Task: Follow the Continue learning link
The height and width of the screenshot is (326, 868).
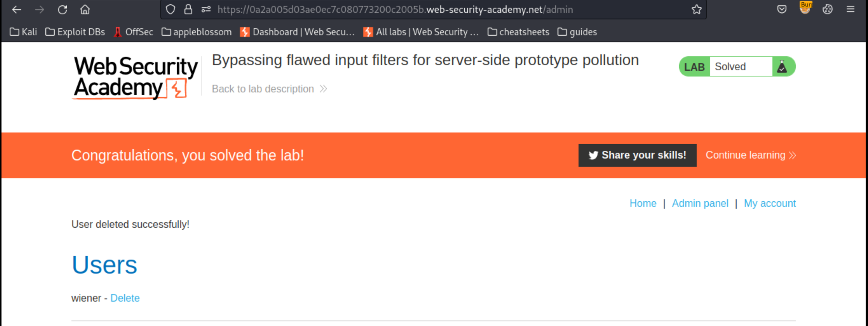Action: click(x=751, y=155)
